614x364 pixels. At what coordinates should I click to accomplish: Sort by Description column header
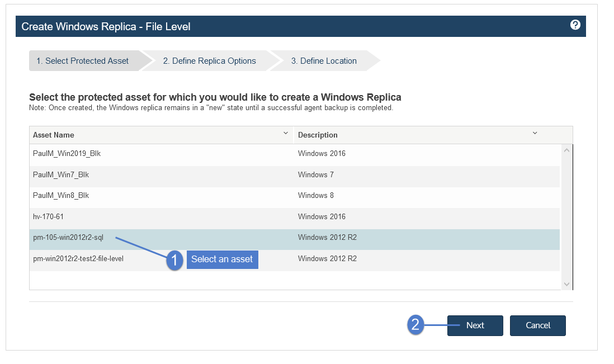[x=318, y=135]
